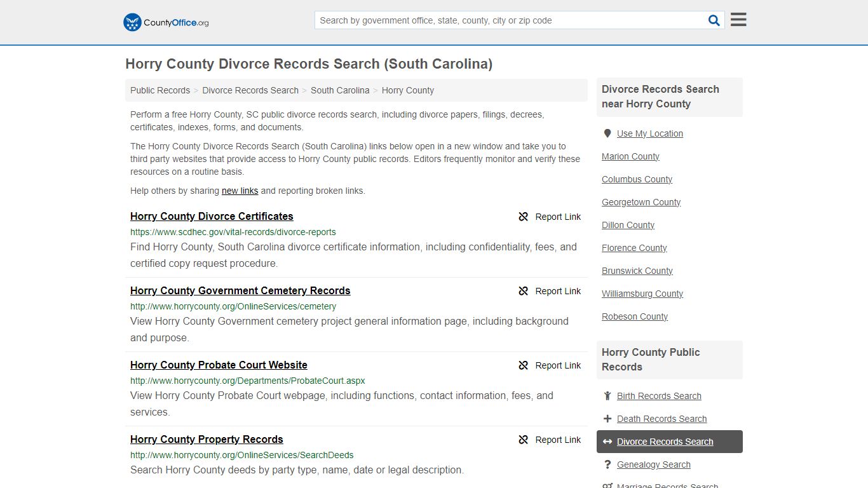The image size is (868, 488).
Task: Go to Divorce Records Search breadcrumb
Action: 250,90
